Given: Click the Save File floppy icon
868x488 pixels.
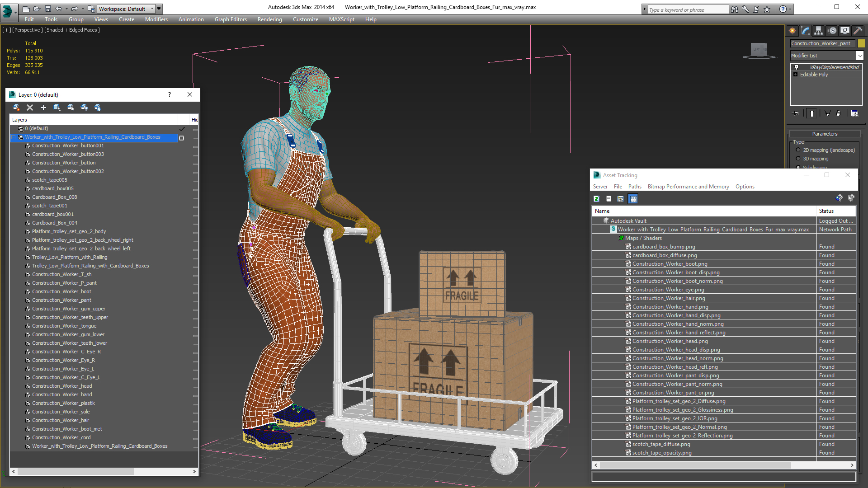Looking at the screenshot, I should [48, 9].
